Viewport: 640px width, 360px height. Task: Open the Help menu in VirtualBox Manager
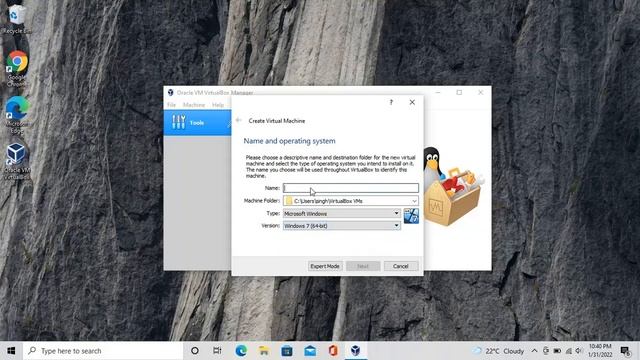(x=218, y=105)
